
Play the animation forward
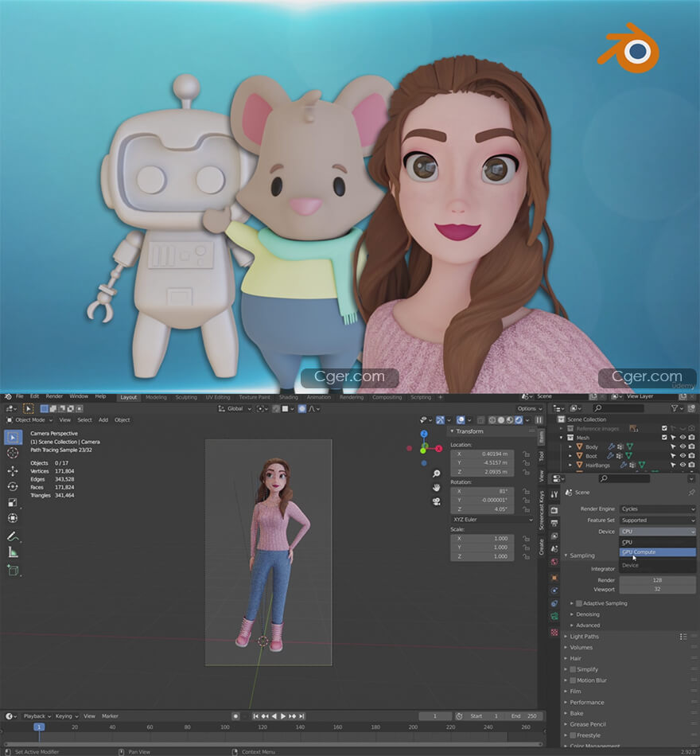tap(283, 716)
